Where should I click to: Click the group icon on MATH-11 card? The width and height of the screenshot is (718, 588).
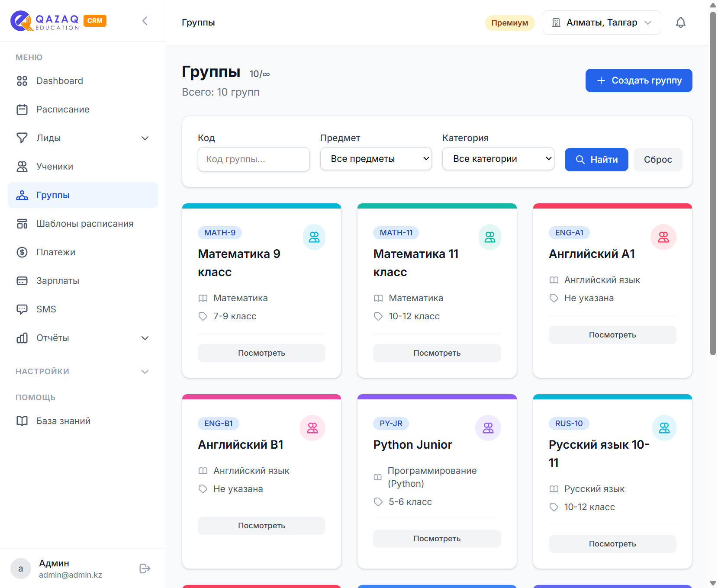[490, 237]
